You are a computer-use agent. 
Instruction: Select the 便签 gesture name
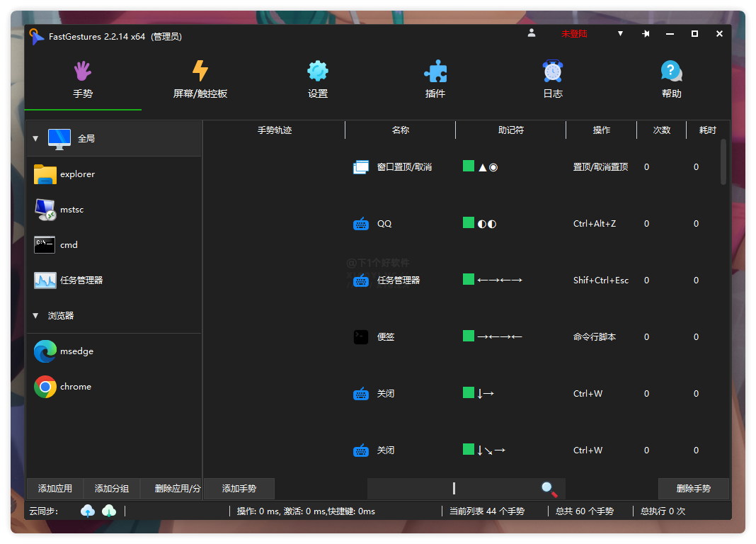(386, 337)
